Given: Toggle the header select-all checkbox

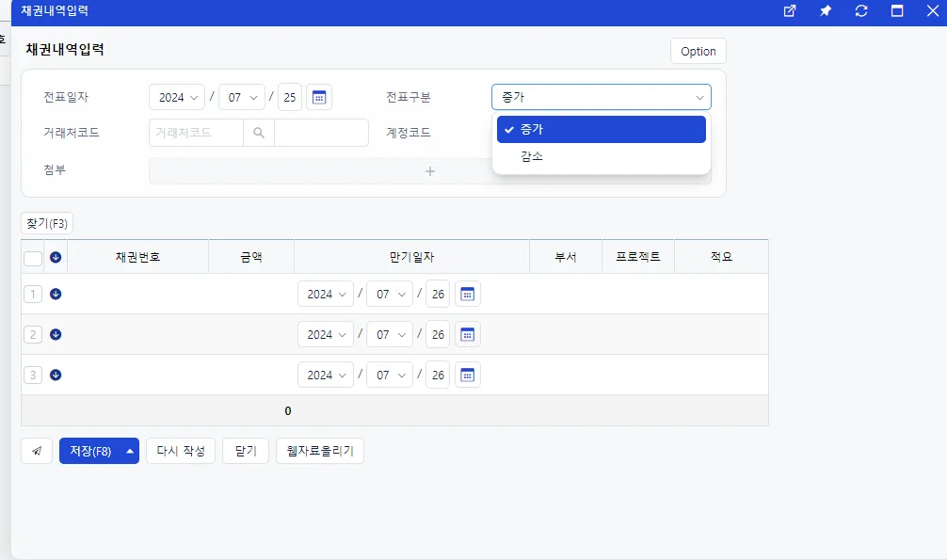Looking at the screenshot, I should point(33,258).
